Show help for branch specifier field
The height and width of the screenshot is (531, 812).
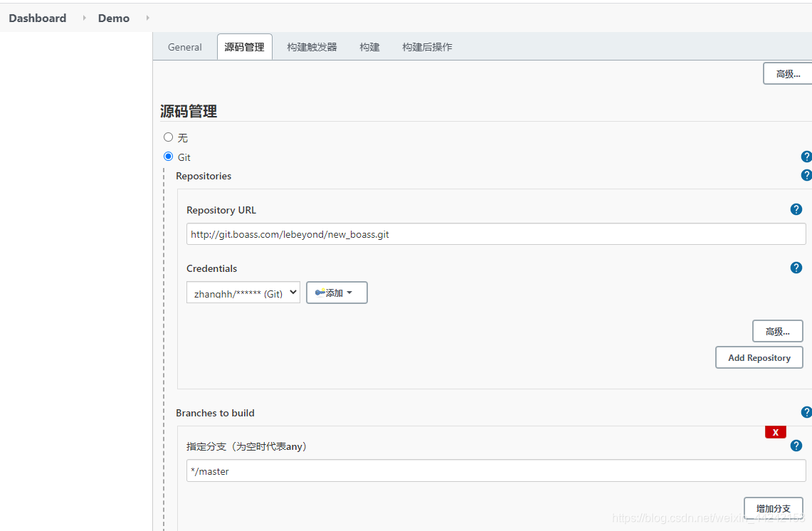[x=796, y=446]
